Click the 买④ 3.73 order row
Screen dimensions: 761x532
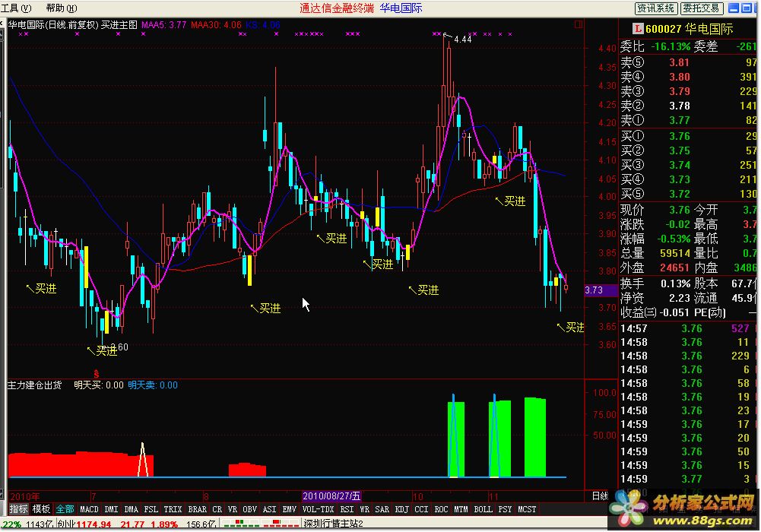tap(688, 179)
